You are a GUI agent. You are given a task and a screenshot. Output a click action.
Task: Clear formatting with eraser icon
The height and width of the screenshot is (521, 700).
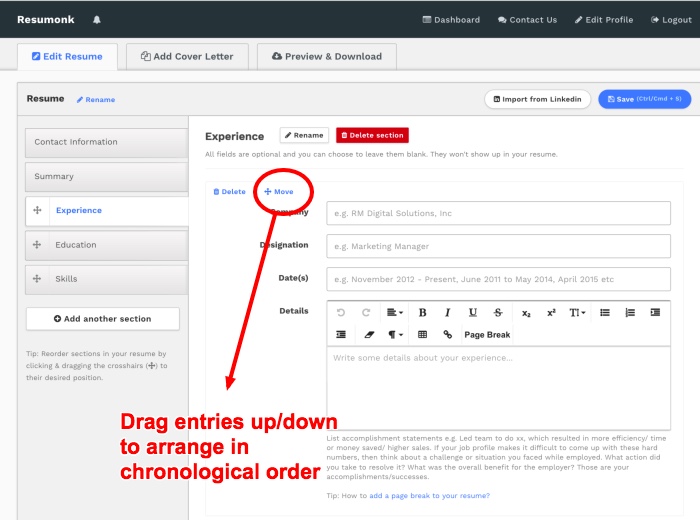point(369,334)
